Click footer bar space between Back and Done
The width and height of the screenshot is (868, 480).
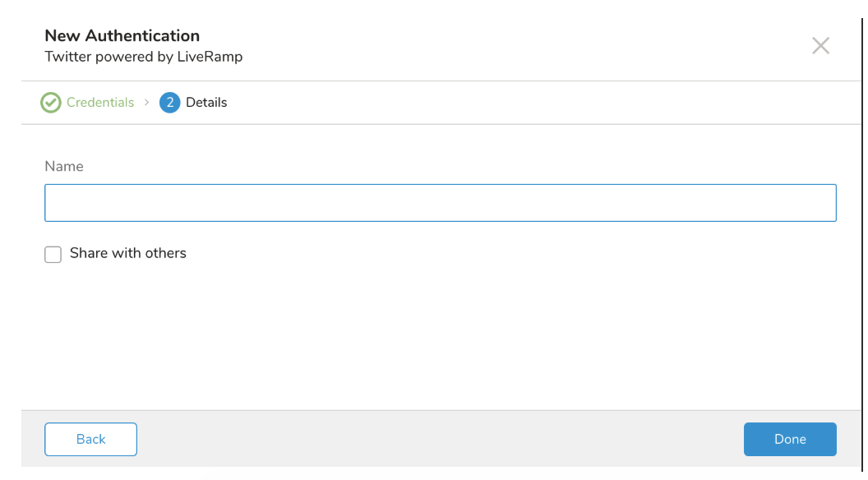[440, 439]
